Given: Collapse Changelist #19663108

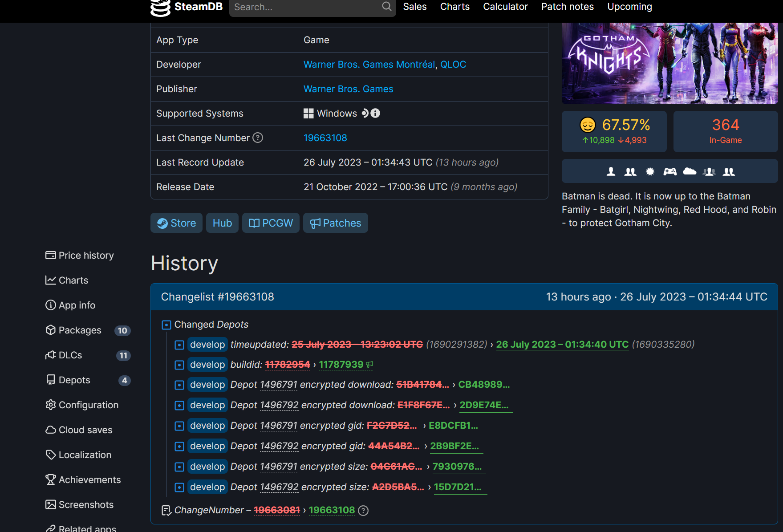Looking at the screenshot, I should tap(218, 296).
